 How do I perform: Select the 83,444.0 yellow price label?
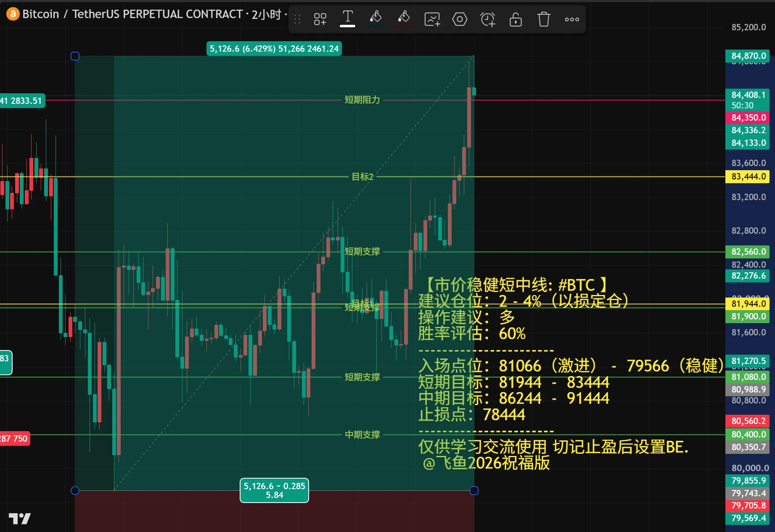[x=748, y=176]
